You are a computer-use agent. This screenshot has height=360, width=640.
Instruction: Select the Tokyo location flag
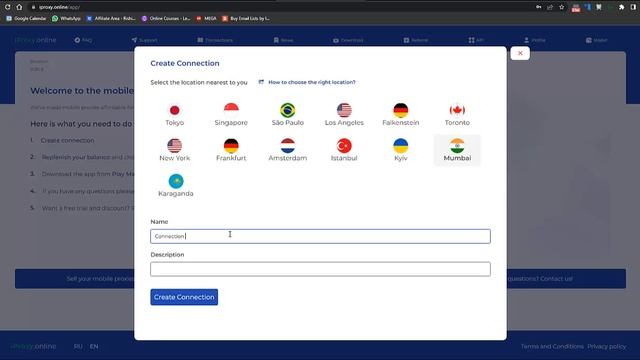[x=175, y=111]
